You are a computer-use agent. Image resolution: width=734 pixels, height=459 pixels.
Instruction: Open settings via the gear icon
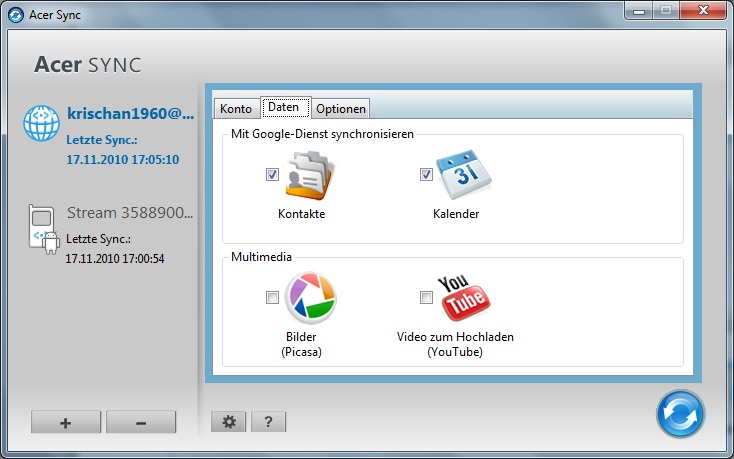coord(229,422)
